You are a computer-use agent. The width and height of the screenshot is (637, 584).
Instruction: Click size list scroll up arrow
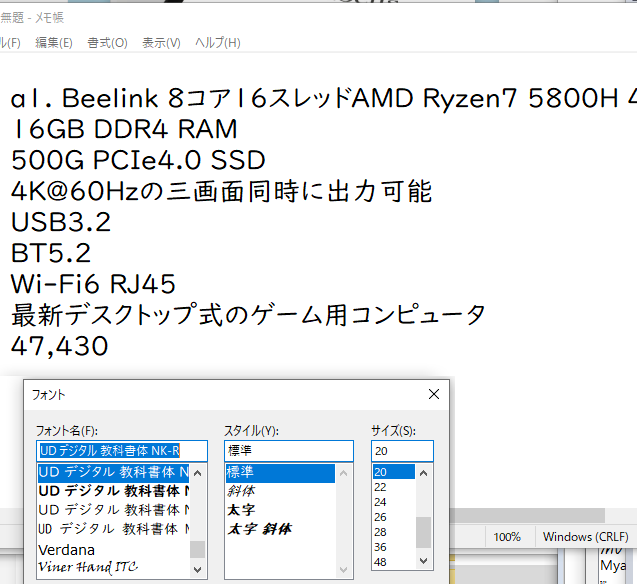424,473
